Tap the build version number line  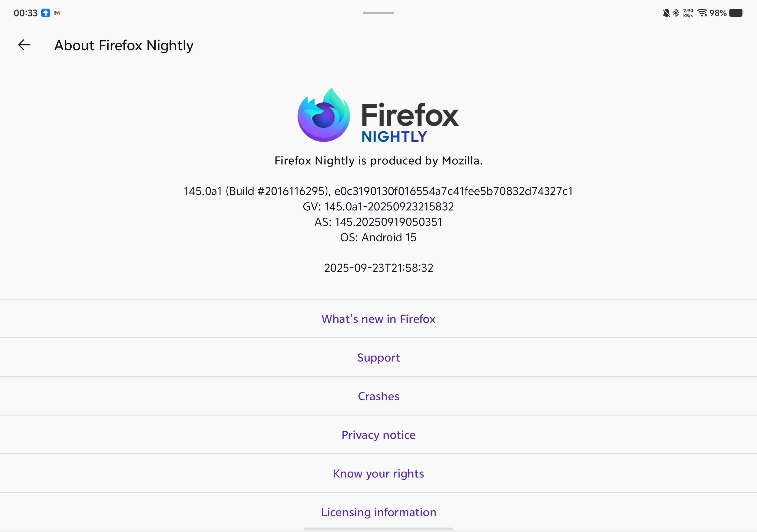click(x=378, y=191)
